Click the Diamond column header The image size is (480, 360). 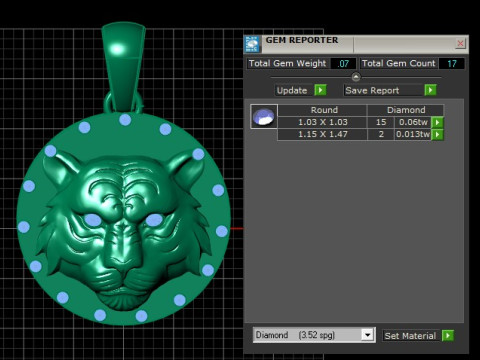406,110
